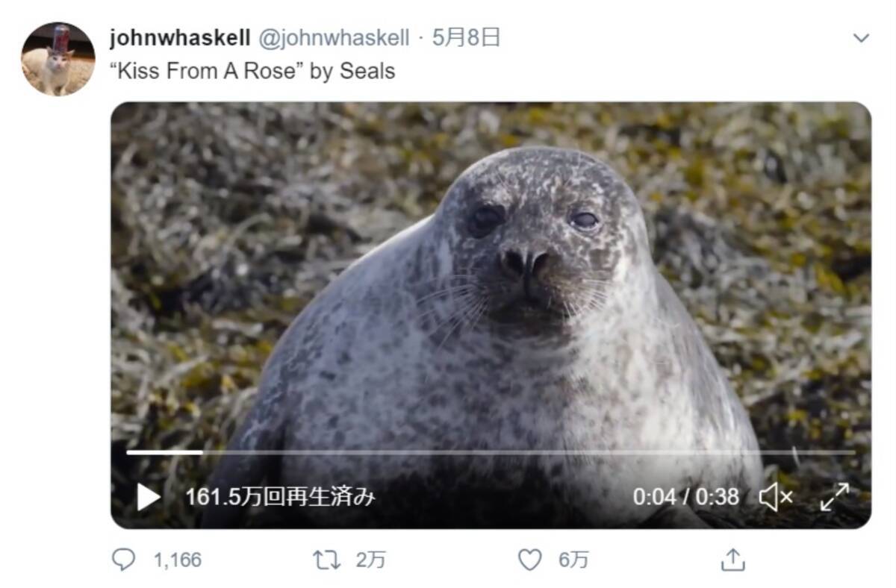Screen dimensions: 896x588
Task: Like the tweet with heart icon
Action: [x=529, y=560]
